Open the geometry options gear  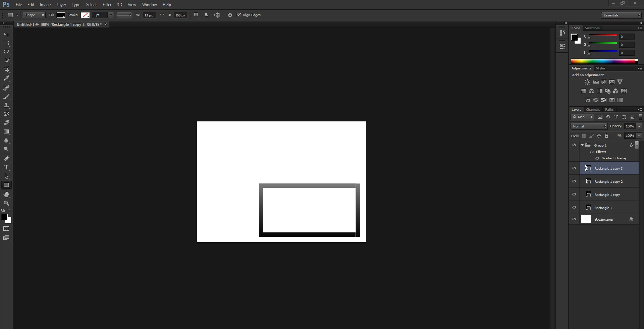point(230,15)
